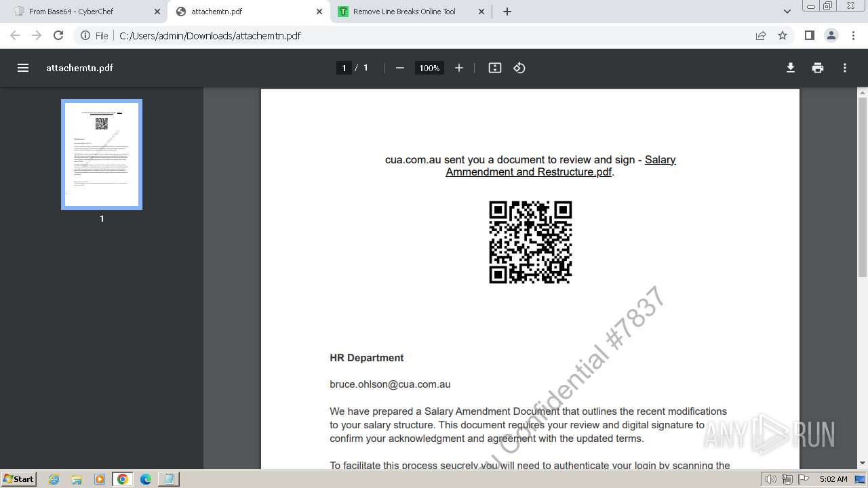This screenshot has width=868, height=488.
Task: Click the taskbar clock 5:02 AM
Action: (833, 479)
